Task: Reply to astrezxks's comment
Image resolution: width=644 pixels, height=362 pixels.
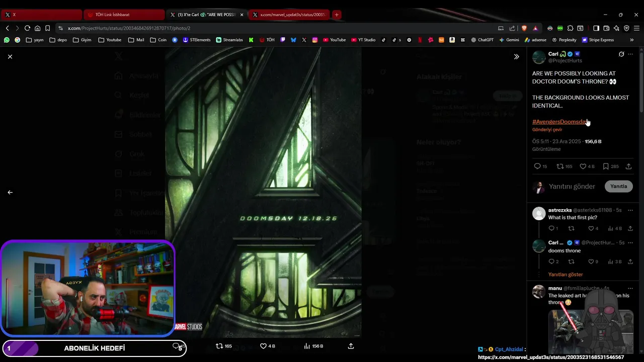Action: click(x=553, y=228)
